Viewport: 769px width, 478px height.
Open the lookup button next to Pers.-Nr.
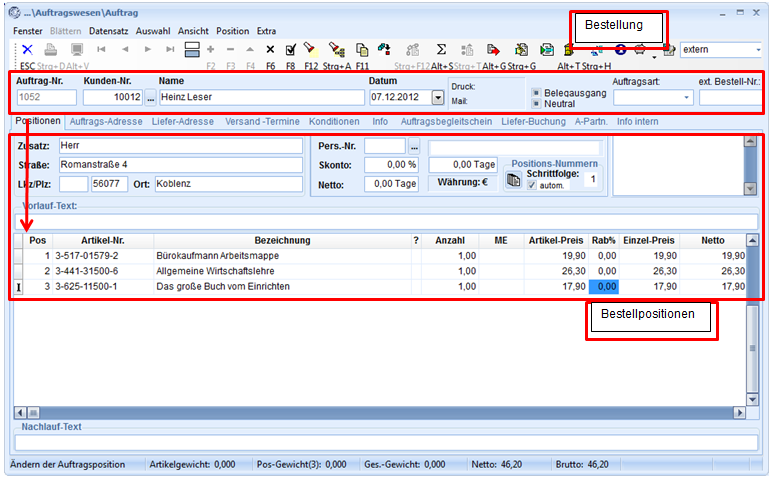click(414, 146)
